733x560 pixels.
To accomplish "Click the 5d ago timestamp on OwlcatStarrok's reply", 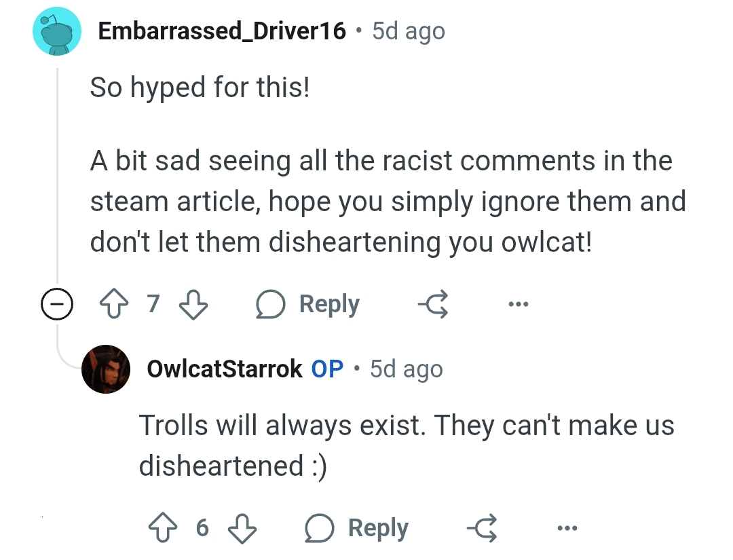I will (406, 369).
